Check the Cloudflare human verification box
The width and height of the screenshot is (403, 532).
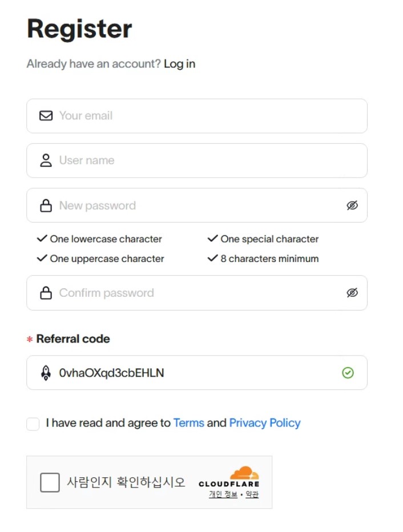pos(50,482)
